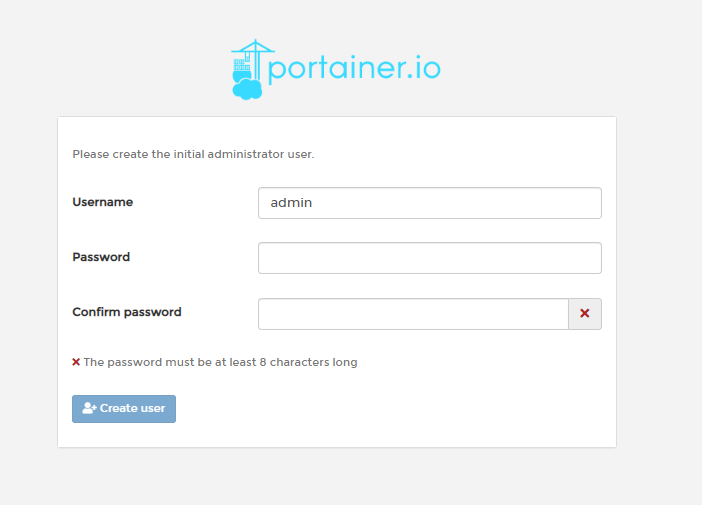Focus the Password input field
Viewport: 702px width, 505px height.
(x=430, y=258)
